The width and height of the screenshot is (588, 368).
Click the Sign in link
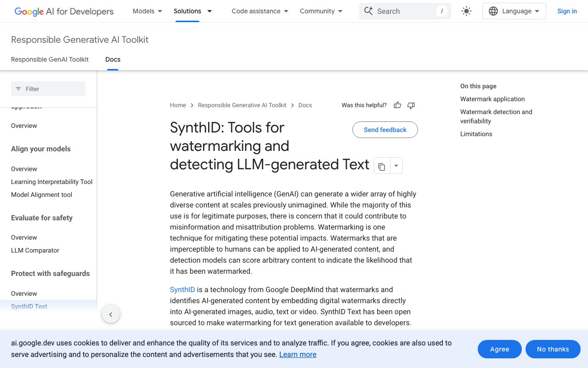pos(567,11)
